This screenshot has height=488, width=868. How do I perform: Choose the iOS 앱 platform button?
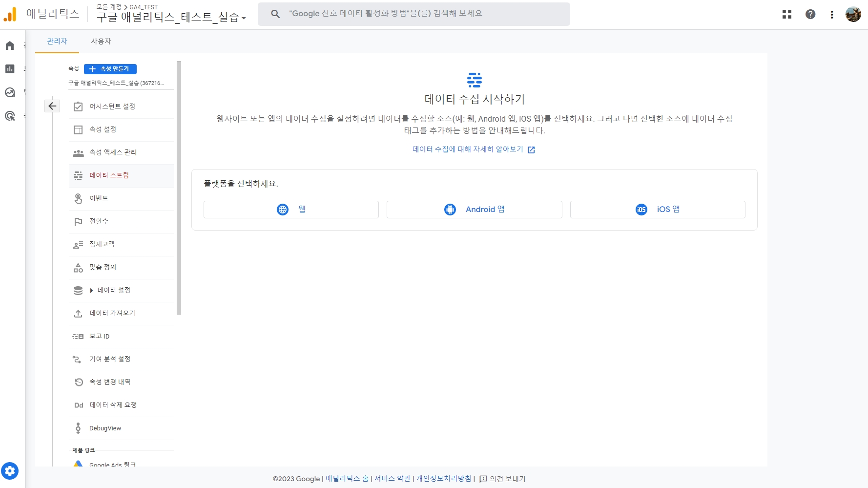point(658,210)
